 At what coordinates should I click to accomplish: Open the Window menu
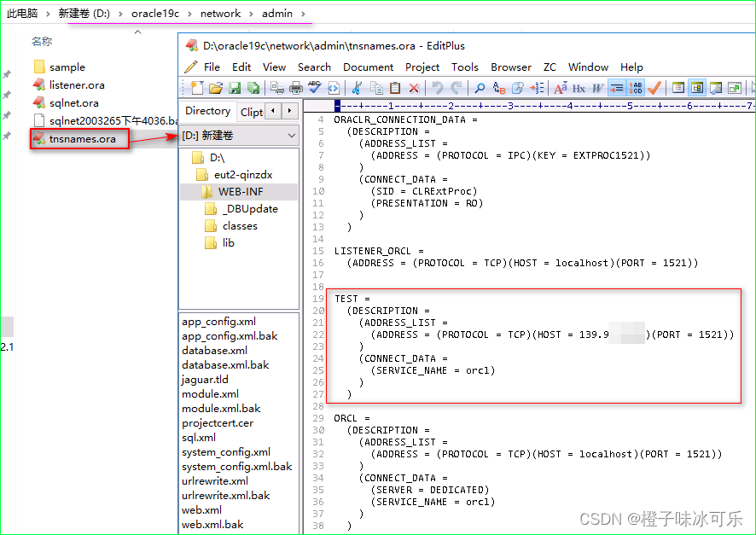[588, 67]
